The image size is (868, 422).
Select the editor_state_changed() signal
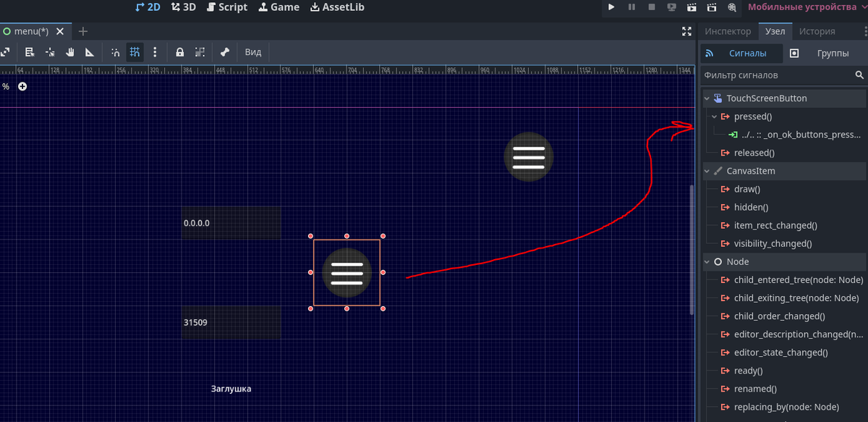point(780,353)
